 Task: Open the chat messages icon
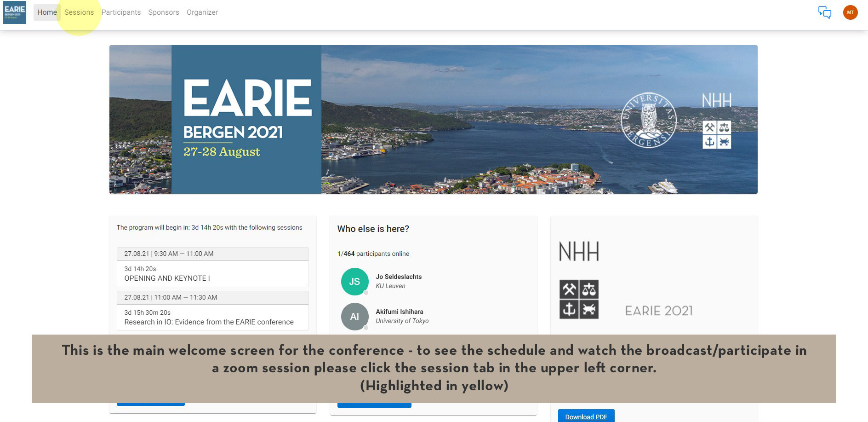click(x=824, y=12)
